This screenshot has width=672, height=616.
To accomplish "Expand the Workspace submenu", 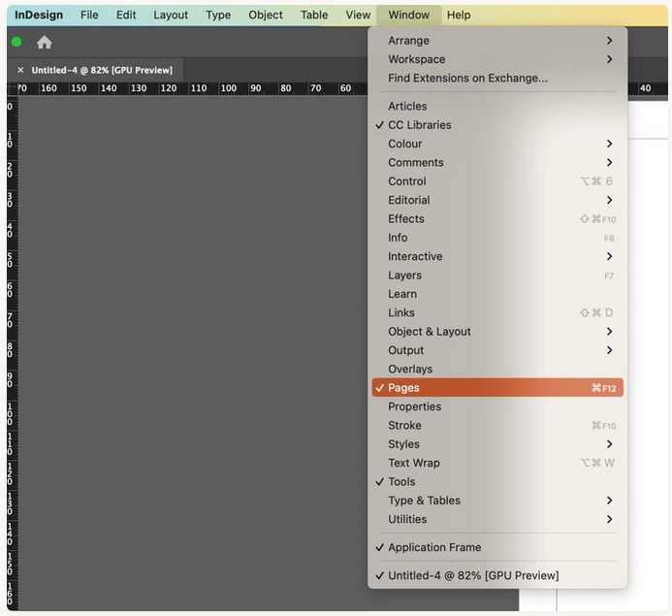I will pos(497,59).
